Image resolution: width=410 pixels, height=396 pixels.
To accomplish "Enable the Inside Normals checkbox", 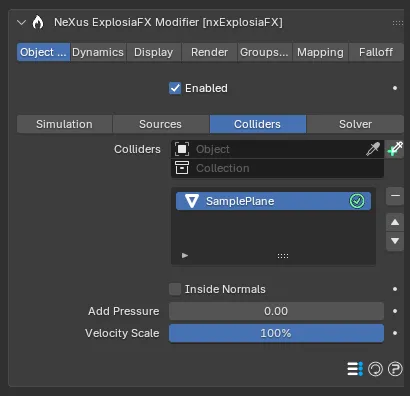I will [175, 289].
